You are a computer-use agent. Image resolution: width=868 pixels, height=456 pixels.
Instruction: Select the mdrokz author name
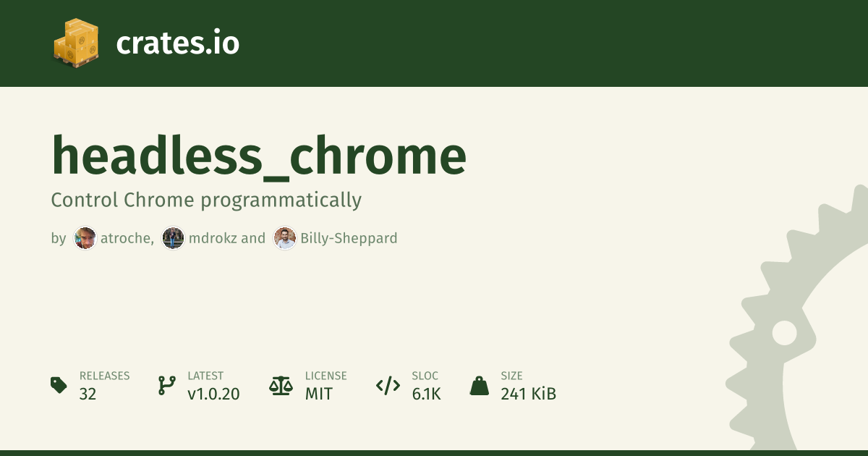pos(212,238)
